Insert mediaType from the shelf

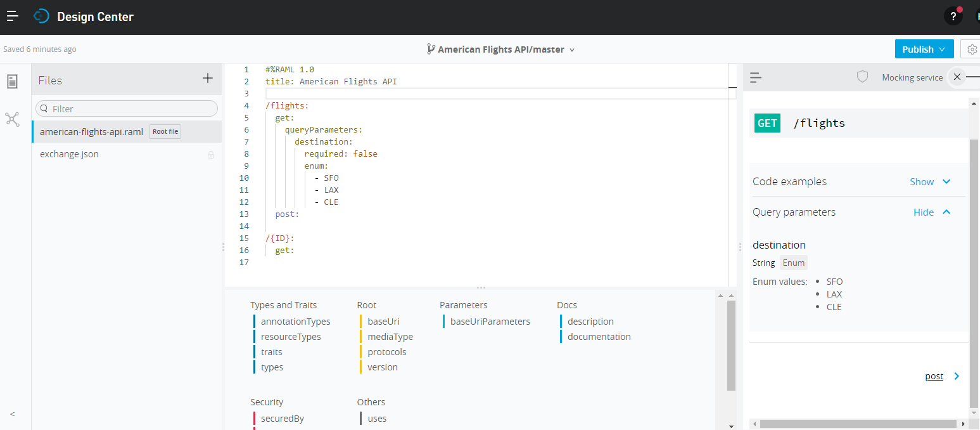390,337
